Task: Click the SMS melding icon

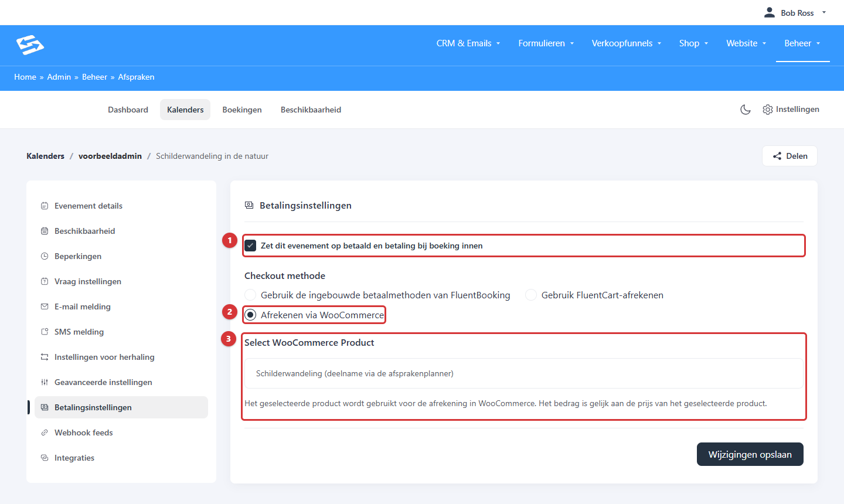Action: pyautogui.click(x=45, y=332)
